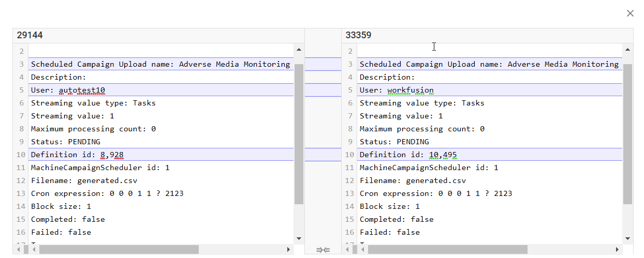
Task: Click line number 10 in 29144 pane gutter
Action: [21, 155]
